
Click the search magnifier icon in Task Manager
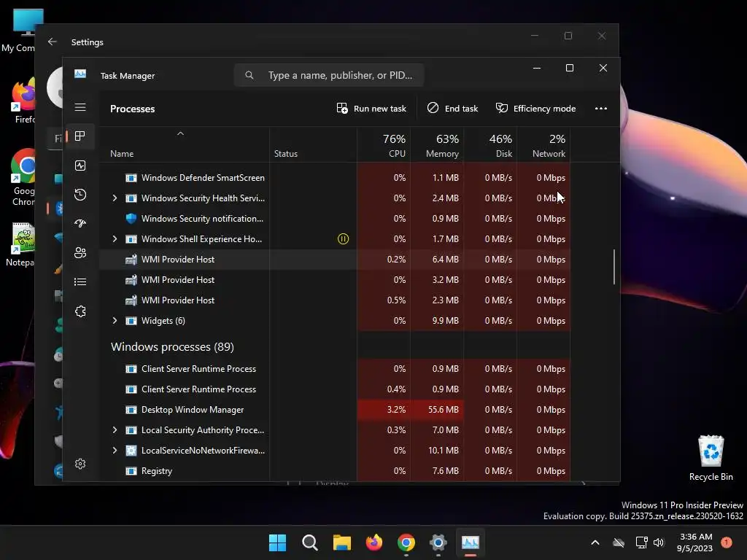[249, 75]
